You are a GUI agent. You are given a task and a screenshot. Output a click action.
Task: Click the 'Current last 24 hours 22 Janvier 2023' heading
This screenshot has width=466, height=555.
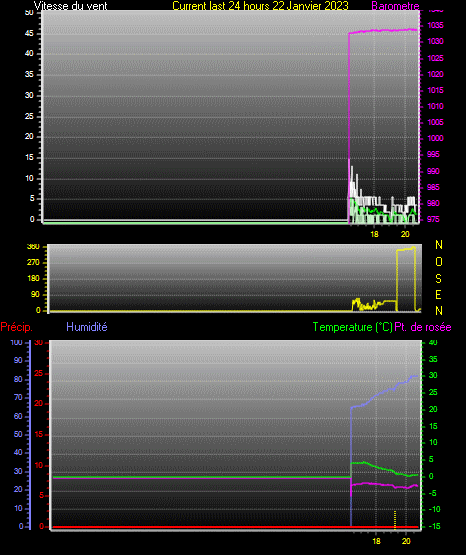coord(260,6)
